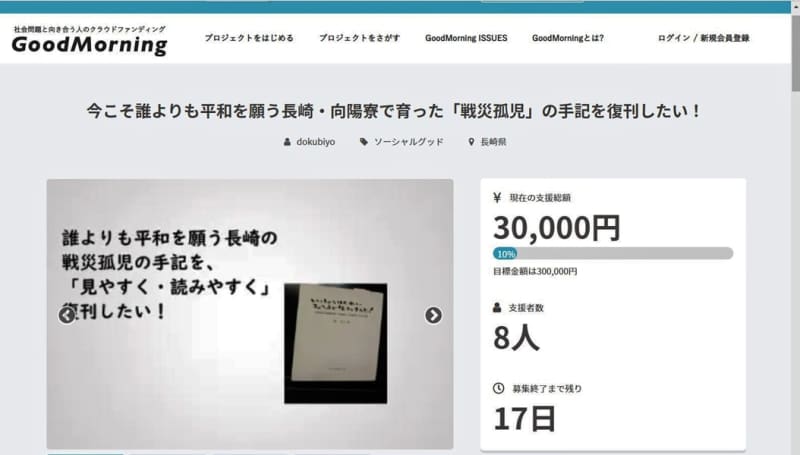Open GoodMorningとは? menu item

[568, 38]
